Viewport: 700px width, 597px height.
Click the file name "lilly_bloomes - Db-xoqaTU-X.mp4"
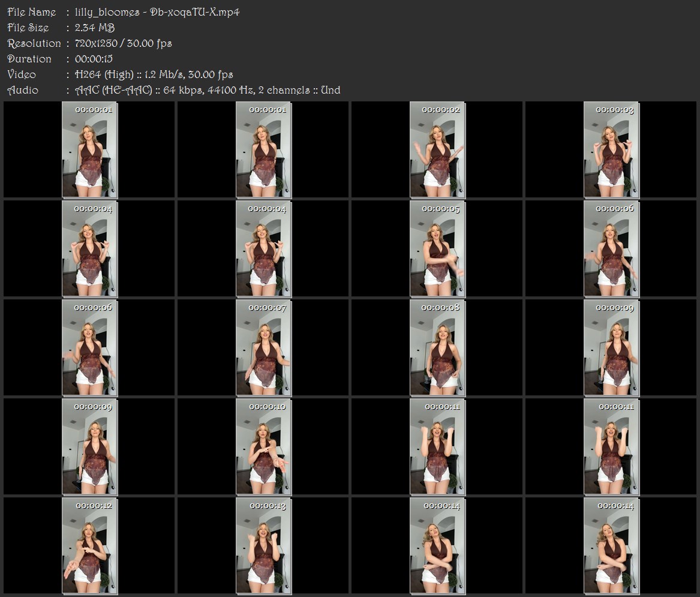point(157,12)
